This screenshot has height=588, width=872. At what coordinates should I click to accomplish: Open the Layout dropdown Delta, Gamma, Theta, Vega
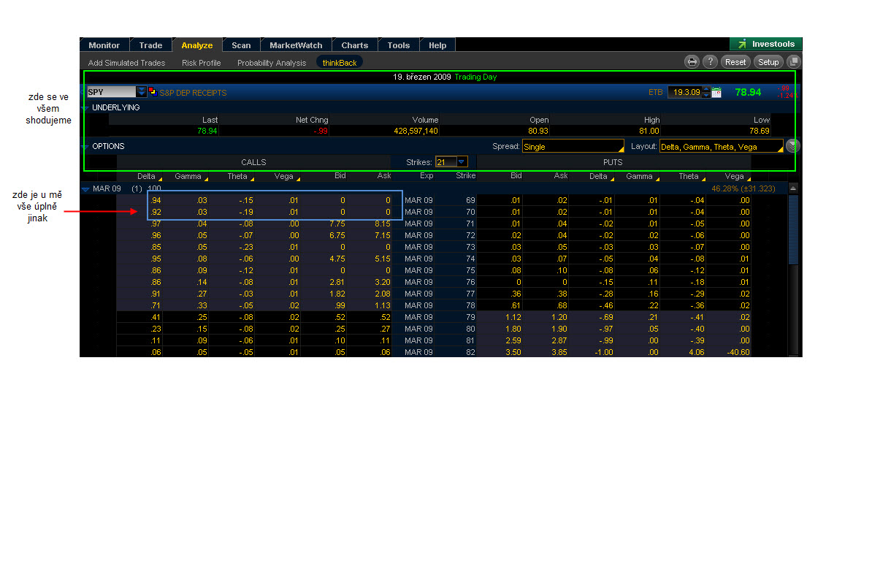click(x=722, y=146)
